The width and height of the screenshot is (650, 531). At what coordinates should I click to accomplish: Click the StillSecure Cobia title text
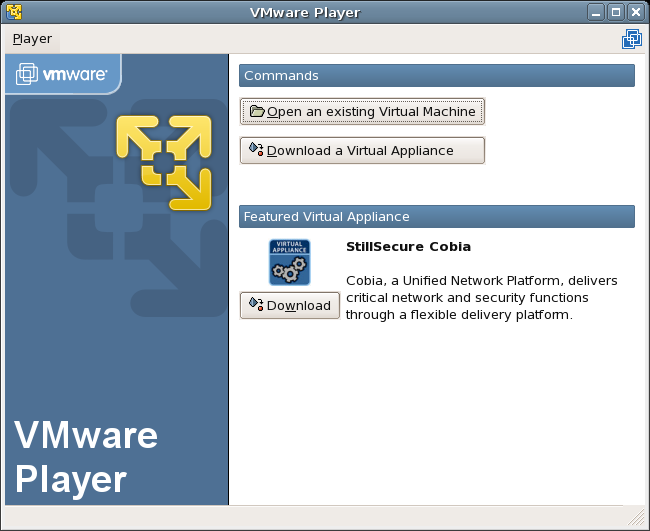click(408, 246)
